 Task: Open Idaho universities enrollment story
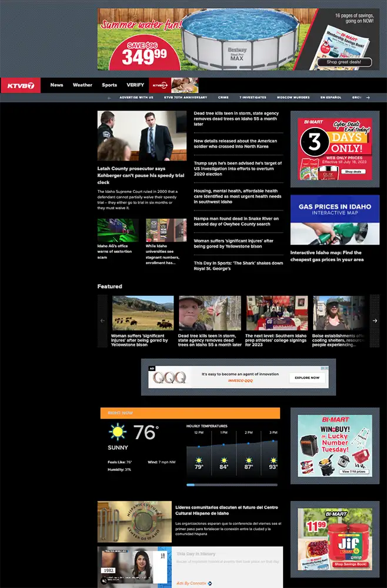pos(163,255)
